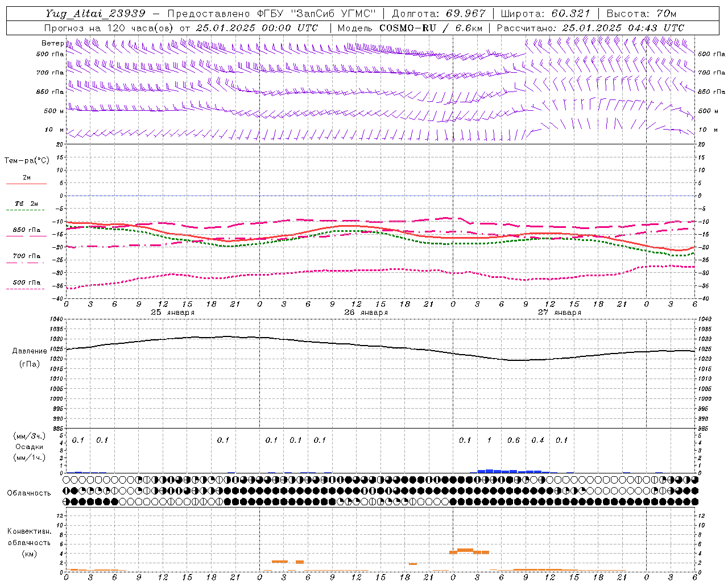This screenshot has width=728, height=582.
Task: Click the (мм/1ч.) hourly precipitation label
Action: click(x=30, y=458)
